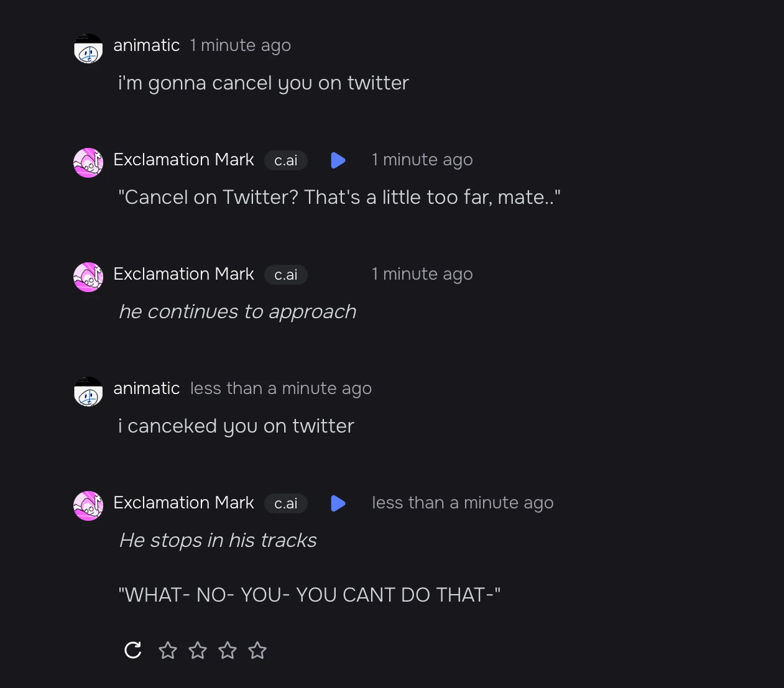
Task: Click the animatic username on the first message
Action: pyautogui.click(x=147, y=45)
